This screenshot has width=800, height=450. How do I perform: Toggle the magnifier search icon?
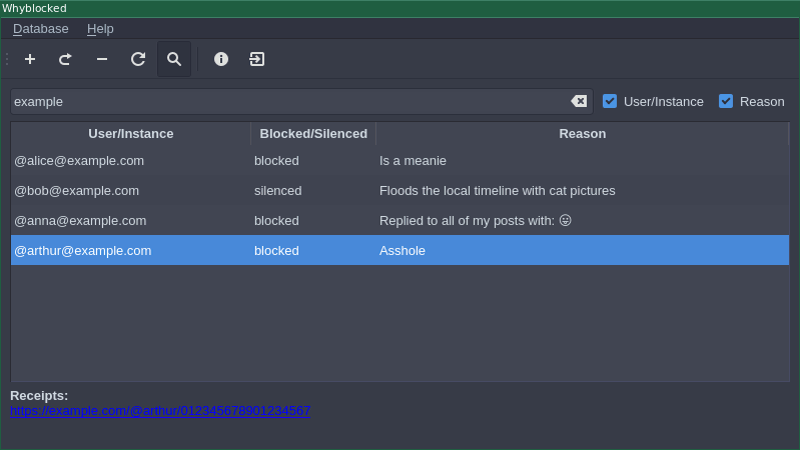[x=174, y=59]
